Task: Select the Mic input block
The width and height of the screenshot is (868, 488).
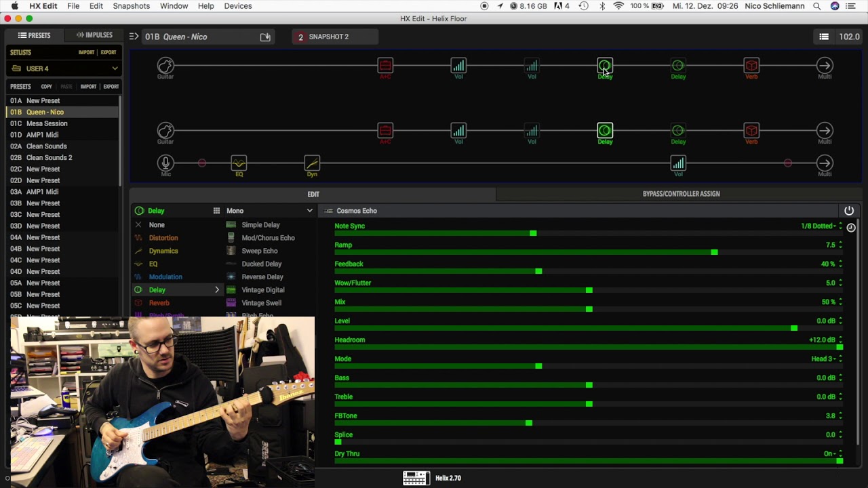Action: click(165, 163)
